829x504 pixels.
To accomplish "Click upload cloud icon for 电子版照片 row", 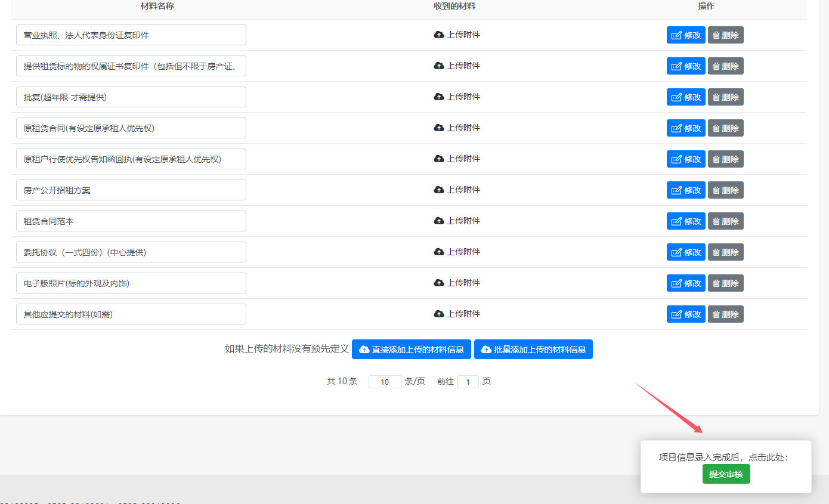I will (x=439, y=283).
